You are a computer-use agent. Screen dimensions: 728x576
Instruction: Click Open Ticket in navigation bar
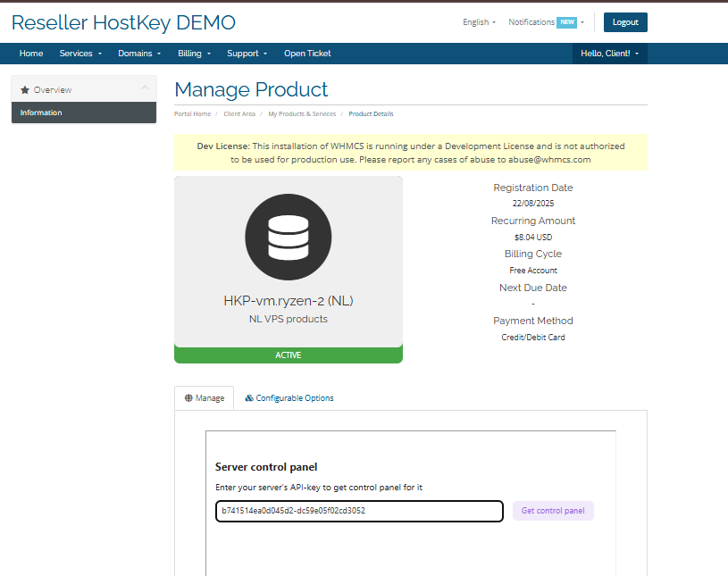(307, 54)
